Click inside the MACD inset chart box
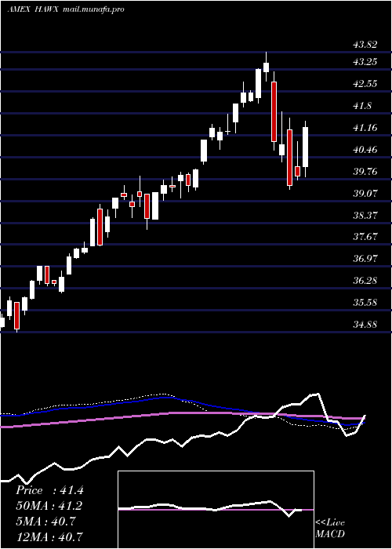The width and height of the screenshot is (392, 549). 216,510
